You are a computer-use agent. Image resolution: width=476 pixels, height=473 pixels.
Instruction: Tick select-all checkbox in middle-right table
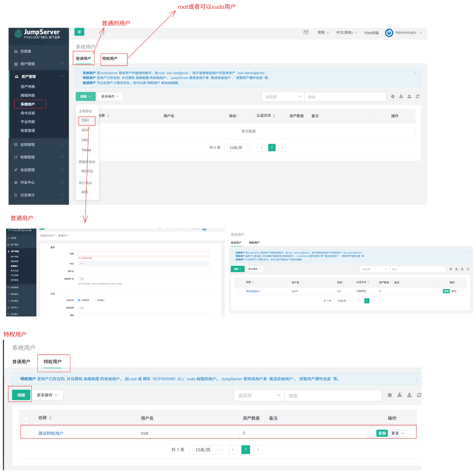239,282
